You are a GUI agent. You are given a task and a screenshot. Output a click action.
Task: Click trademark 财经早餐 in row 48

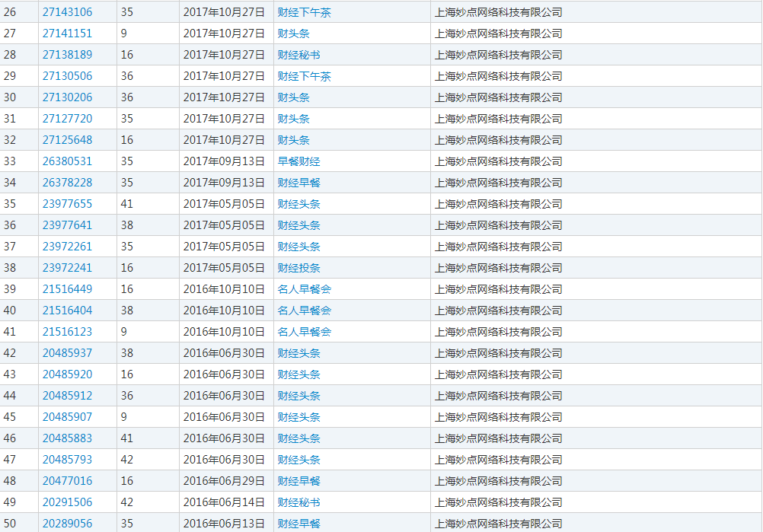pyautogui.click(x=298, y=482)
